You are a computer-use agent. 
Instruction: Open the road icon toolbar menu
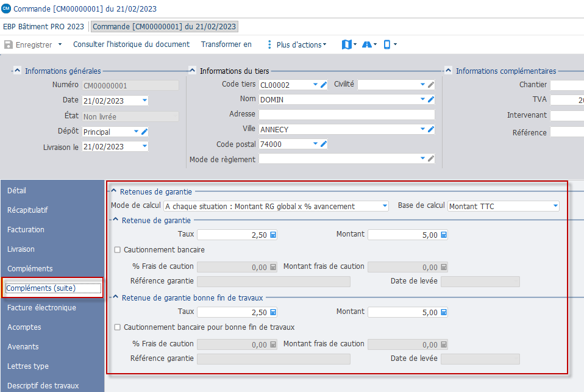coord(369,45)
